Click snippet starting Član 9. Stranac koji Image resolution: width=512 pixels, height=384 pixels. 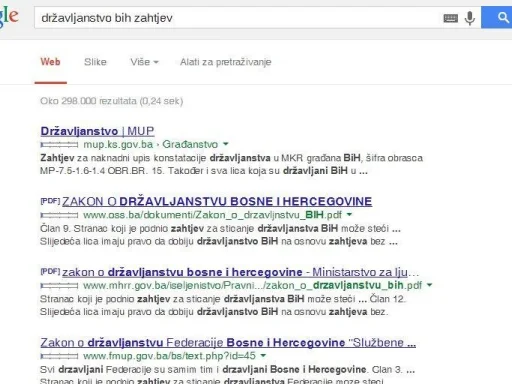click(x=220, y=235)
